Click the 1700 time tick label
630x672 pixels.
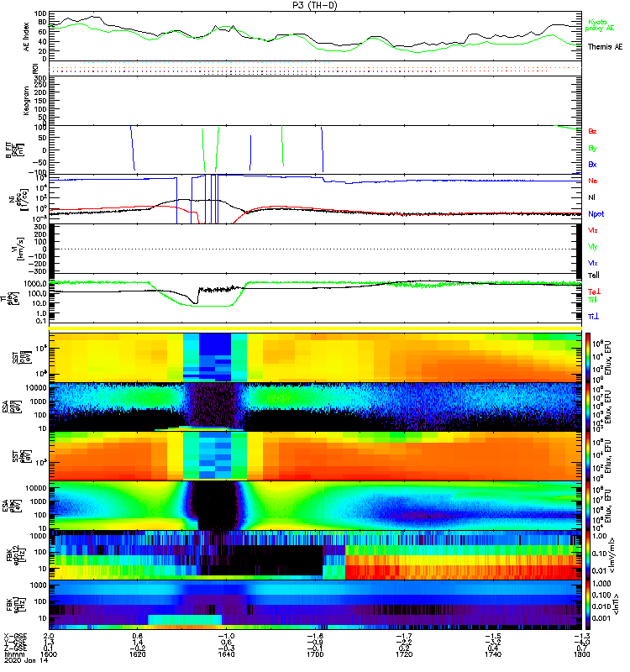pyautogui.click(x=316, y=654)
